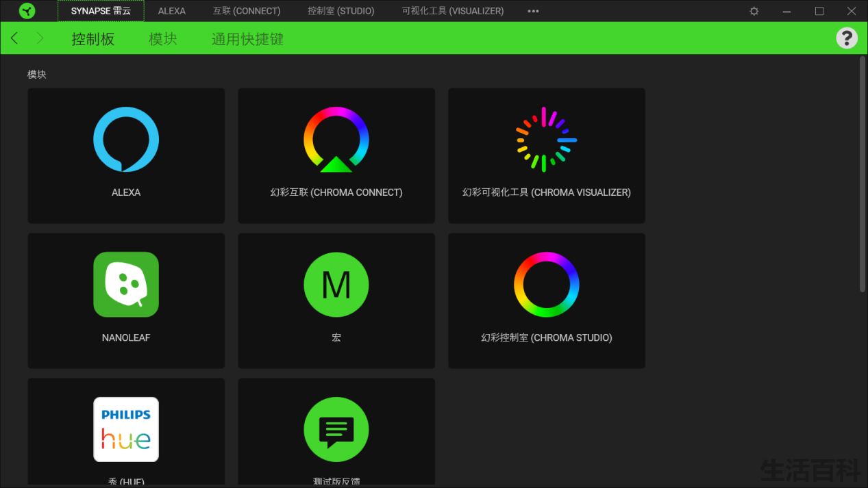Screen dimensions: 868x488
Task: Launch the Chroma Studio color ring icon
Action: [x=547, y=285]
